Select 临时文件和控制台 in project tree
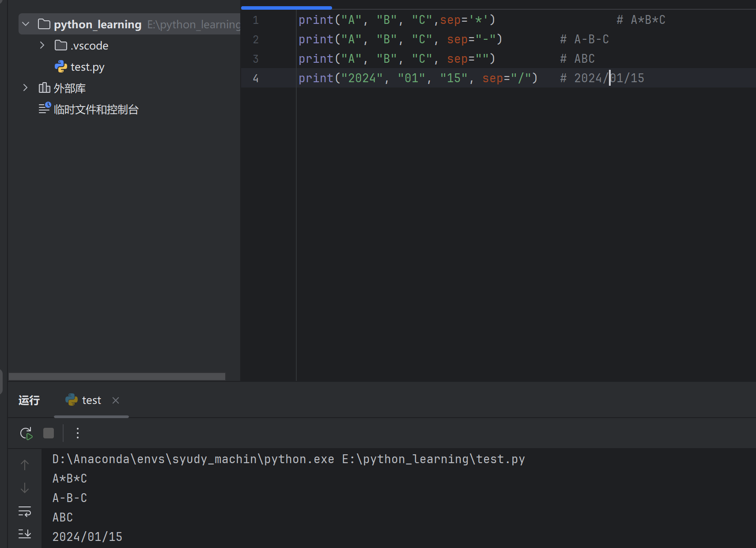This screenshot has width=756, height=548. [x=96, y=109]
